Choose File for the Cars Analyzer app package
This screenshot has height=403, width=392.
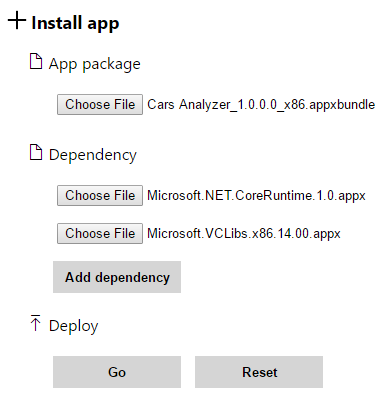[x=100, y=104]
